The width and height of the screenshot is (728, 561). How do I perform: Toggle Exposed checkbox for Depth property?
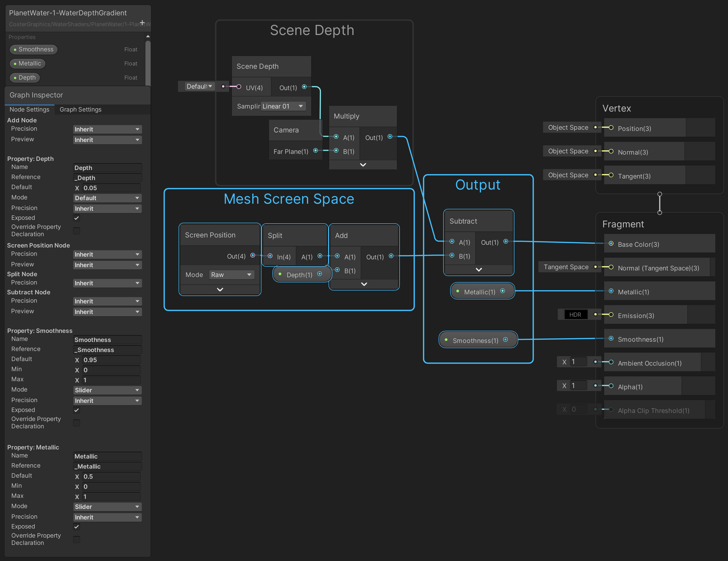click(77, 218)
